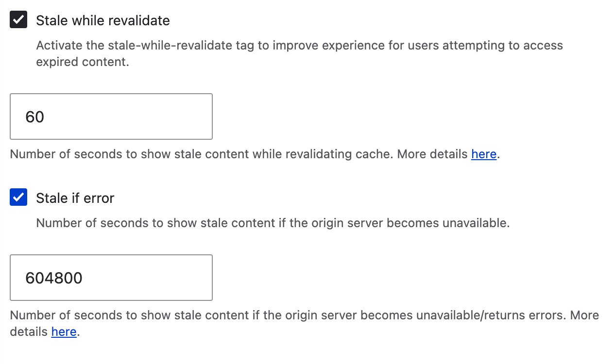Image resolution: width=614 pixels, height=364 pixels.
Task: Open the "here" link about revalidating cache
Action: pos(484,154)
